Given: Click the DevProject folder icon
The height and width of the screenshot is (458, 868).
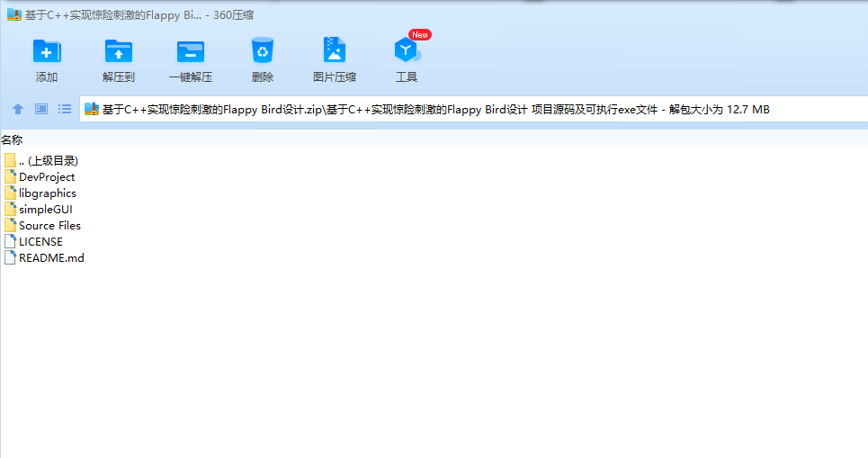Looking at the screenshot, I should (x=10, y=176).
